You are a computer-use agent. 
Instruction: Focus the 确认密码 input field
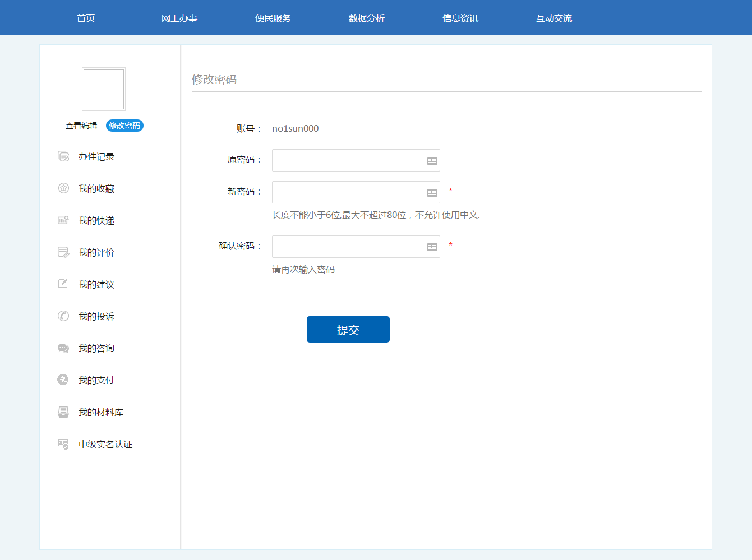tap(356, 247)
